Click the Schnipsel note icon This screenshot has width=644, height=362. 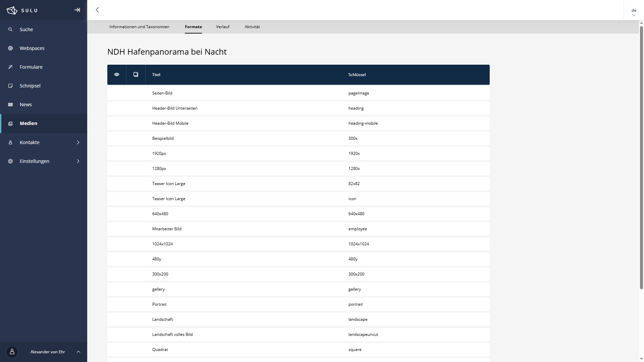[x=10, y=86]
